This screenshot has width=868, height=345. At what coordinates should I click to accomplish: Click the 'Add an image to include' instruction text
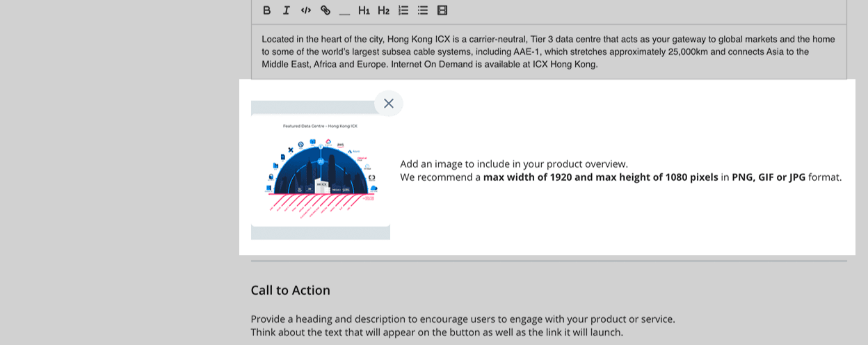point(513,164)
